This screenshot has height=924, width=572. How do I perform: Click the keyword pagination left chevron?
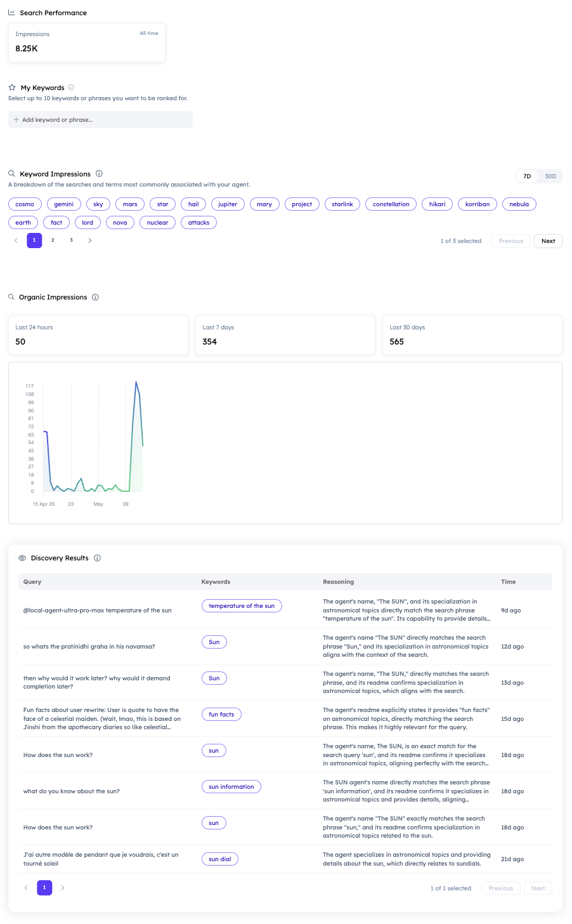(x=16, y=241)
